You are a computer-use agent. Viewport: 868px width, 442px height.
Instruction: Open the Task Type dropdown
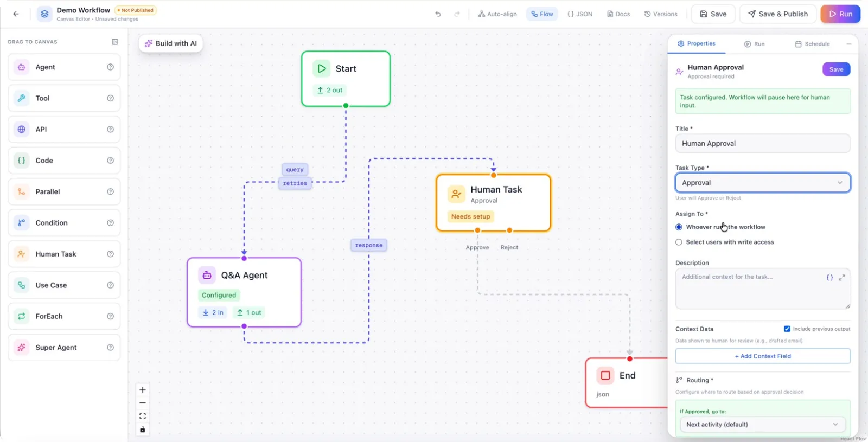pyautogui.click(x=763, y=183)
